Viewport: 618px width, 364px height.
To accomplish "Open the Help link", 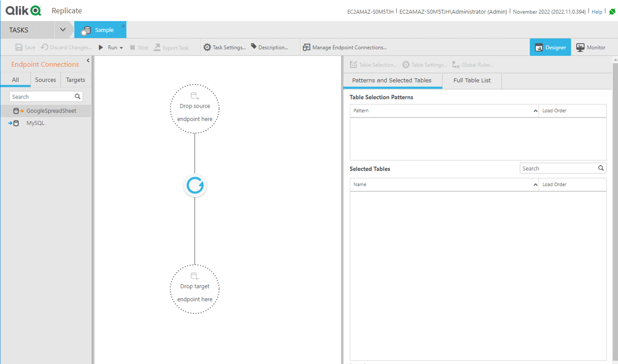I will (597, 12).
